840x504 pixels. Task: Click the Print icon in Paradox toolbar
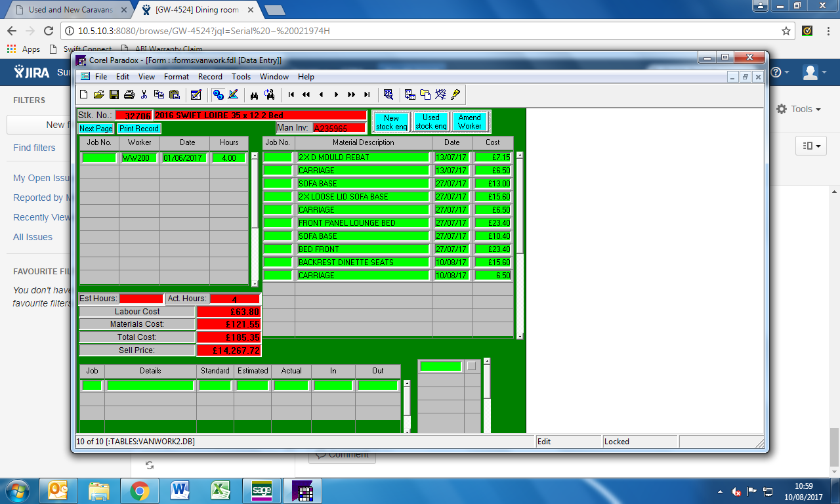point(129,95)
